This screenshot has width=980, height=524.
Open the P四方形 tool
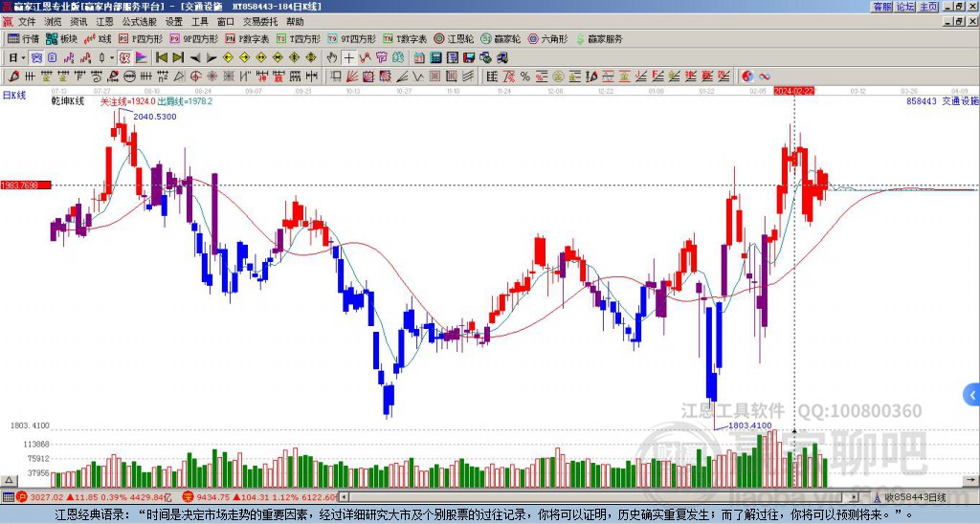(x=142, y=38)
